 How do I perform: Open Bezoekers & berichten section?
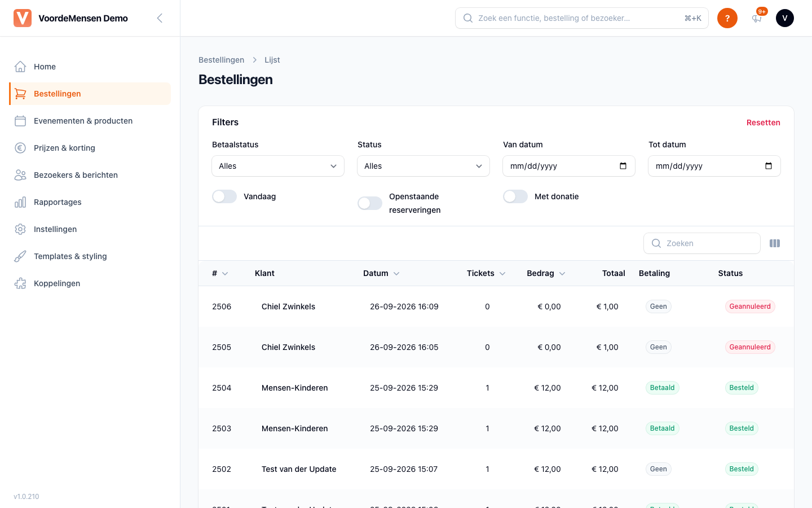pos(90,175)
